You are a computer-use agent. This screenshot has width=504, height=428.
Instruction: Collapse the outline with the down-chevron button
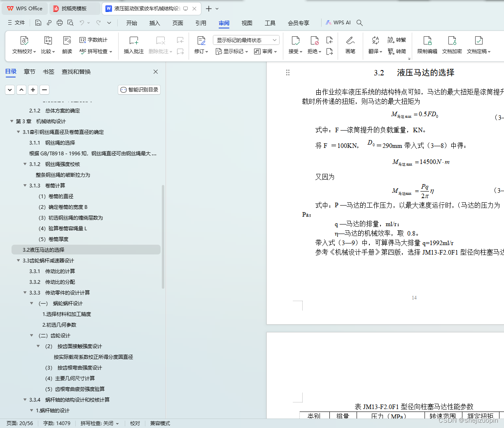(x=10, y=89)
